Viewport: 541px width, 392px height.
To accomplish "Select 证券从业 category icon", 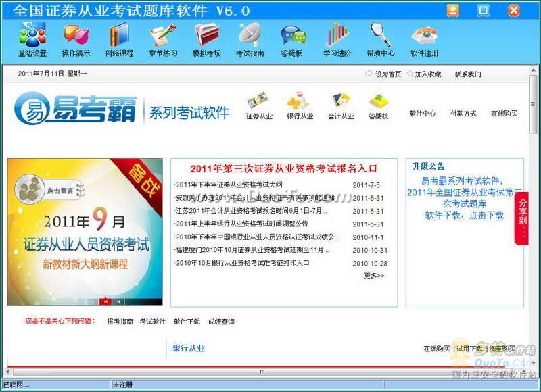I will click(260, 106).
